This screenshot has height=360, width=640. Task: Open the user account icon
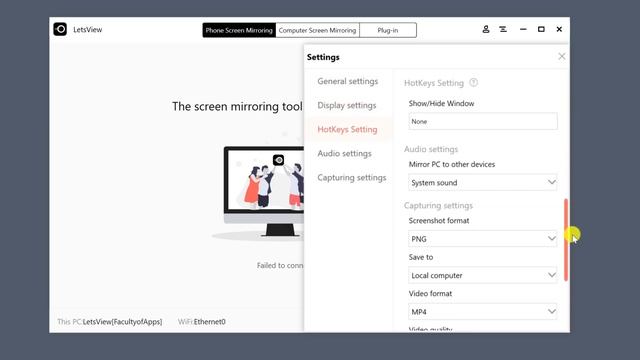coord(486,29)
